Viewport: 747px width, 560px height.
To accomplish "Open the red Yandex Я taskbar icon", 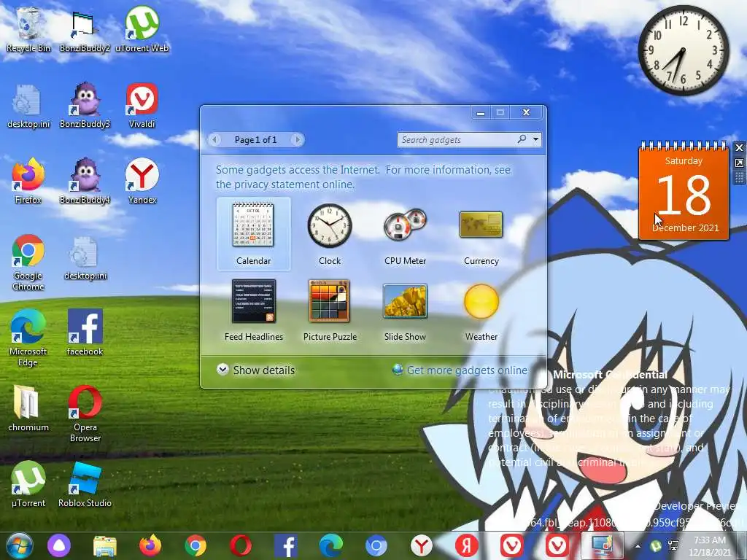I will (x=467, y=545).
